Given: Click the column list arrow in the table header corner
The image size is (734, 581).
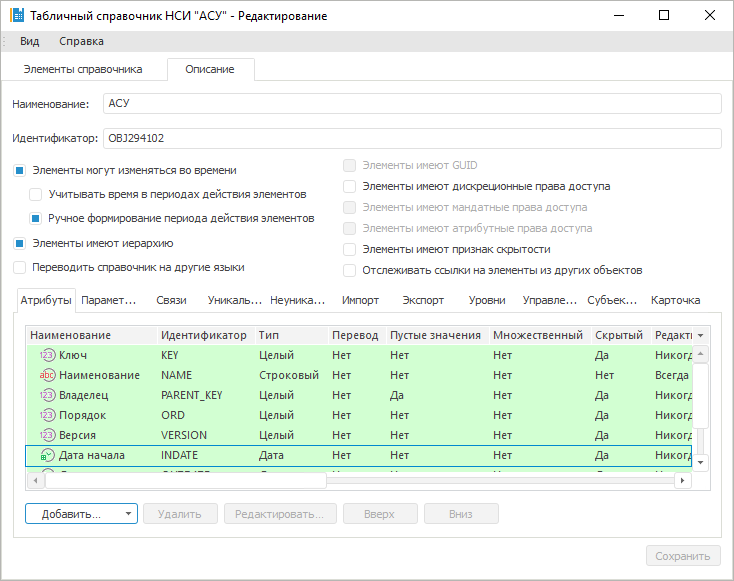Looking at the screenshot, I should [x=700, y=335].
